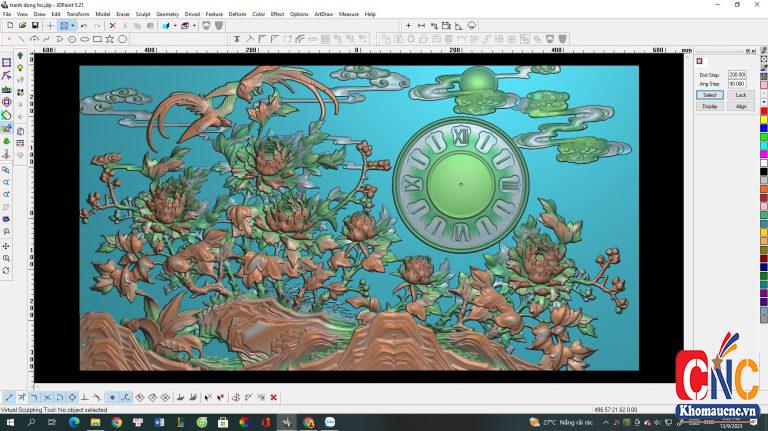
Task: Click the red X in bottom toolbar
Action: point(274,397)
